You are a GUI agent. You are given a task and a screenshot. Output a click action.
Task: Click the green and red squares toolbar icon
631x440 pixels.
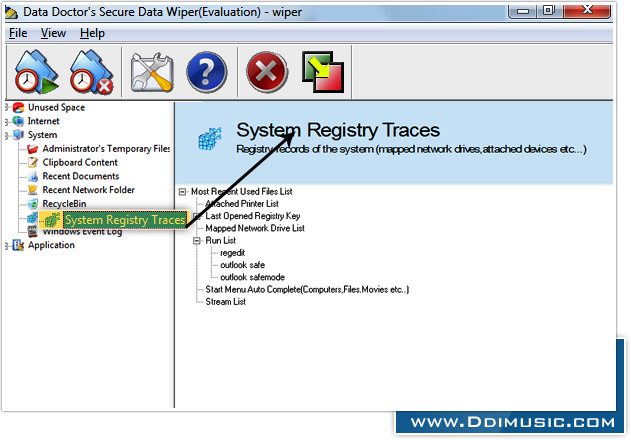click(323, 72)
